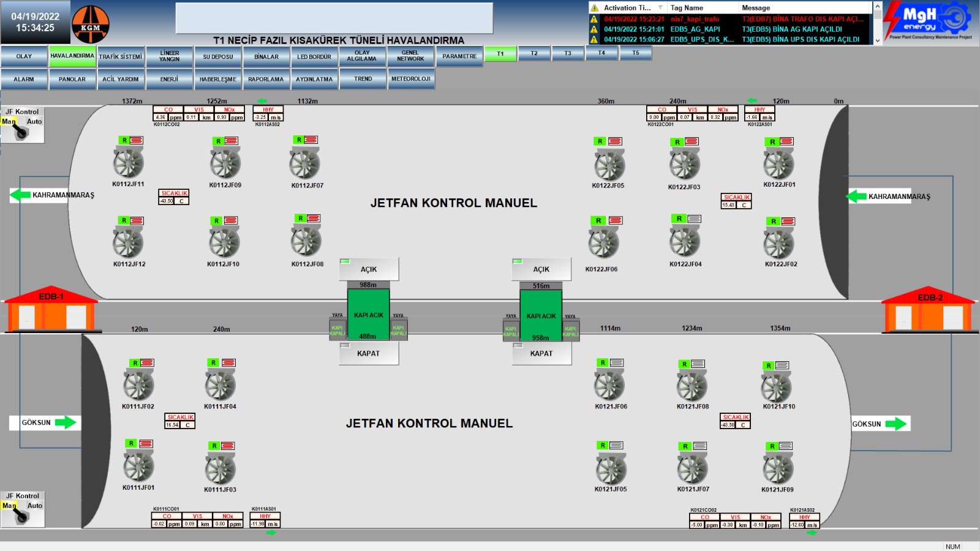Switch to the T2 tunnel tab
This screenshot has height=551, width=980.
[x=534, y=53]
